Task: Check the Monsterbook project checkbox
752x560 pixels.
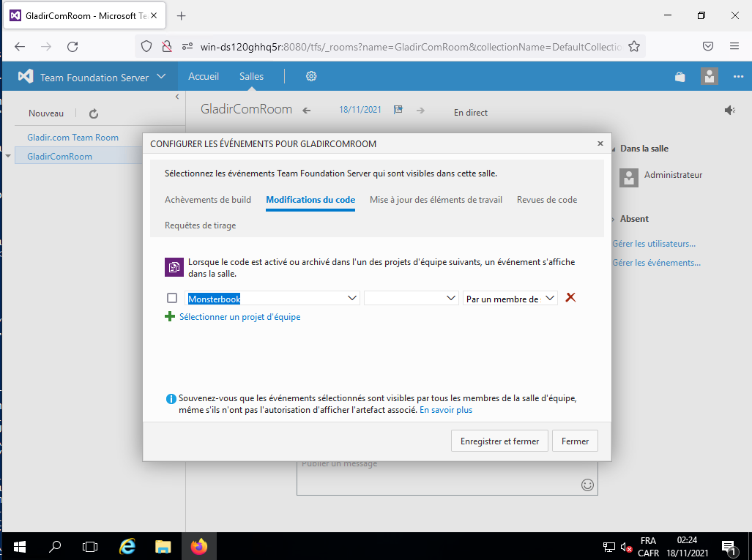Action: coord(172,298)
